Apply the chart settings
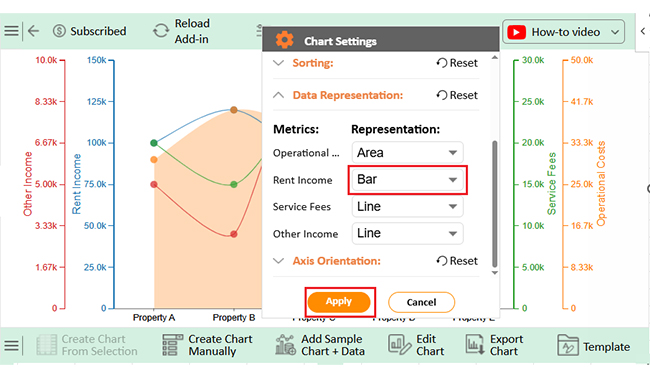The width and height of the screenshot is (650, 378). pos(339,302)
